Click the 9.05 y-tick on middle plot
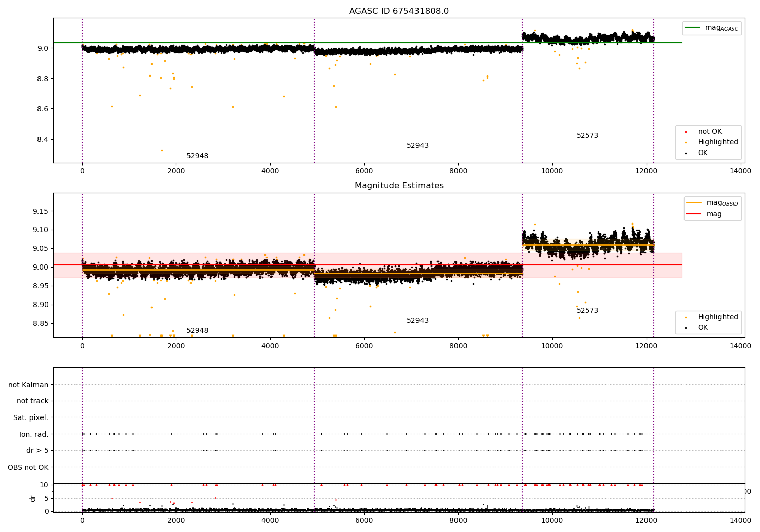760x532 pixels. pyautogui.click(x=41, y=248)
